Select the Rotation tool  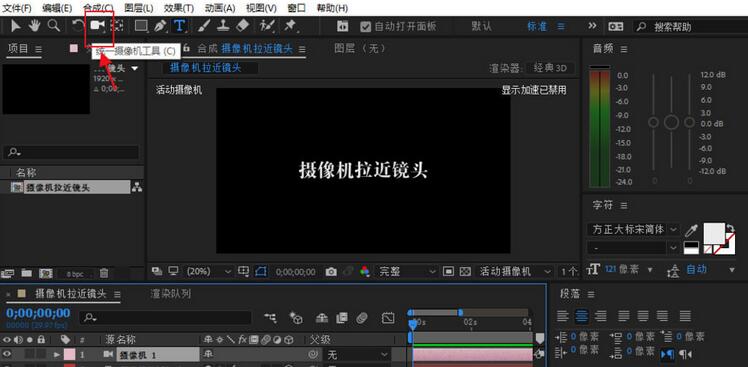coord(78,26)
